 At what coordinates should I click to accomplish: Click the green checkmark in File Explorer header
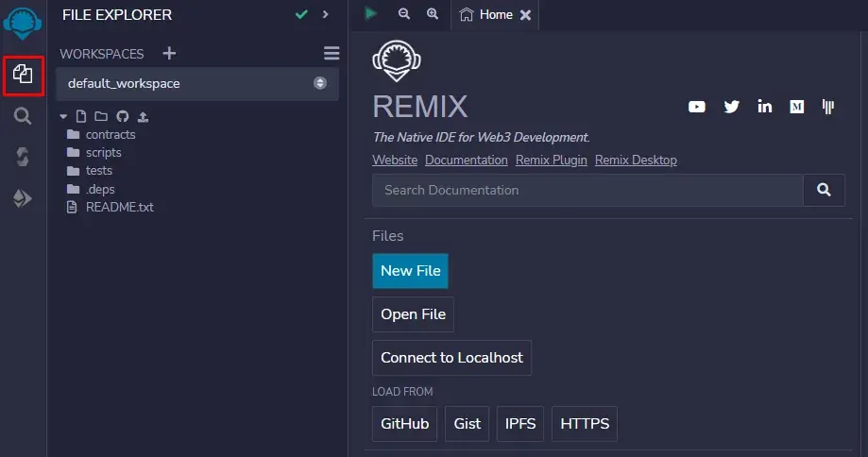[x=301, y=14]
